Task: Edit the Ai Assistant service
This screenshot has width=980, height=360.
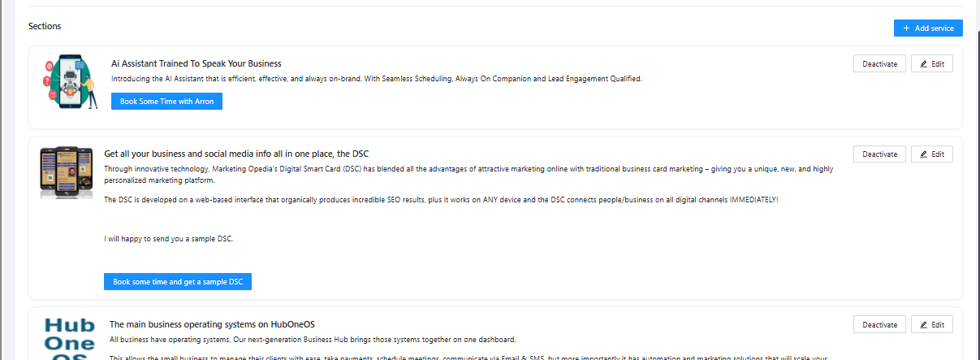Action: pyautogui.click(x=931, y=63)
